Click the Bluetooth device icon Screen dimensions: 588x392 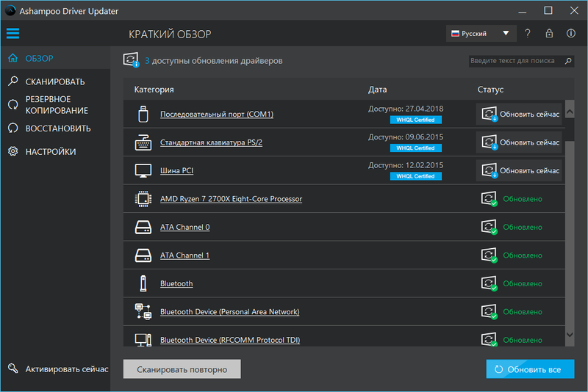click(143, 283)
